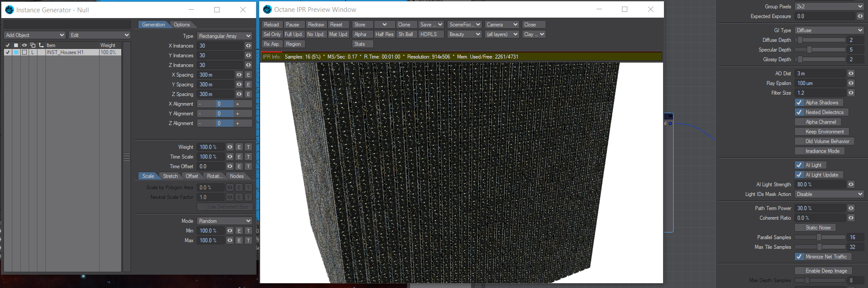Click the Weight texture T button
This screenshot has height=288, width=868.
[x=248, y=147]
